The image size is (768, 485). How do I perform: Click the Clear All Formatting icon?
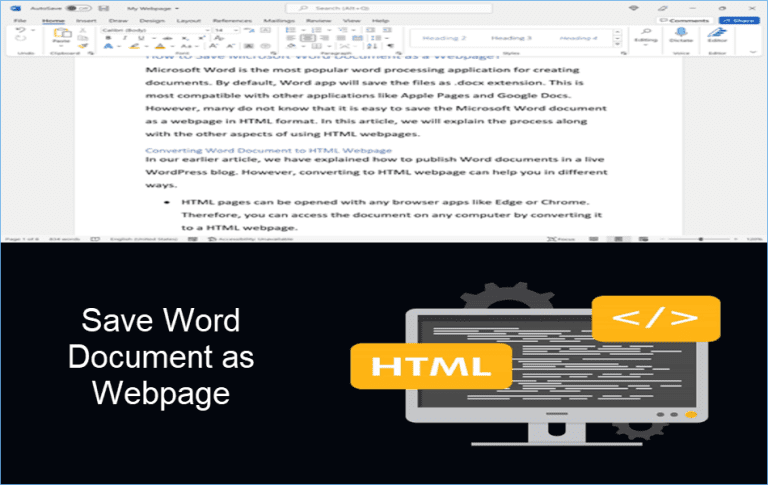tap(219, 38)
